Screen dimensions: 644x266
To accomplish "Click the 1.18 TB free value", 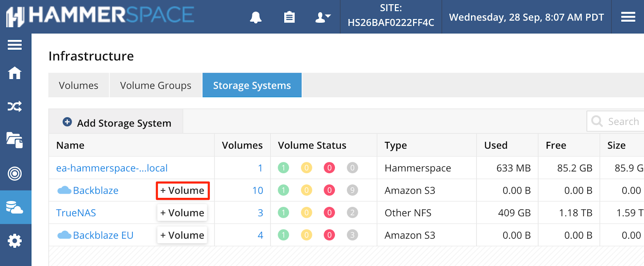I will tap(576, 213).
